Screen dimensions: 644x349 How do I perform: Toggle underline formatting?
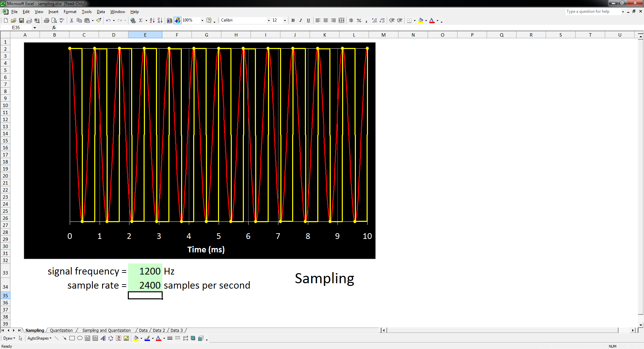(308, 20)
